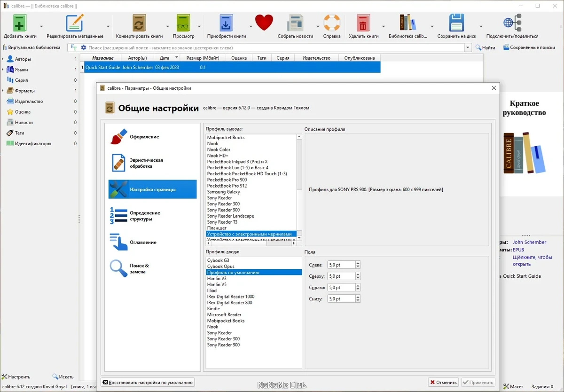This screenshot has width=564, height=392.
Task: Click John Schember author link
Action: pyautogui.click(x=529, y=242)
